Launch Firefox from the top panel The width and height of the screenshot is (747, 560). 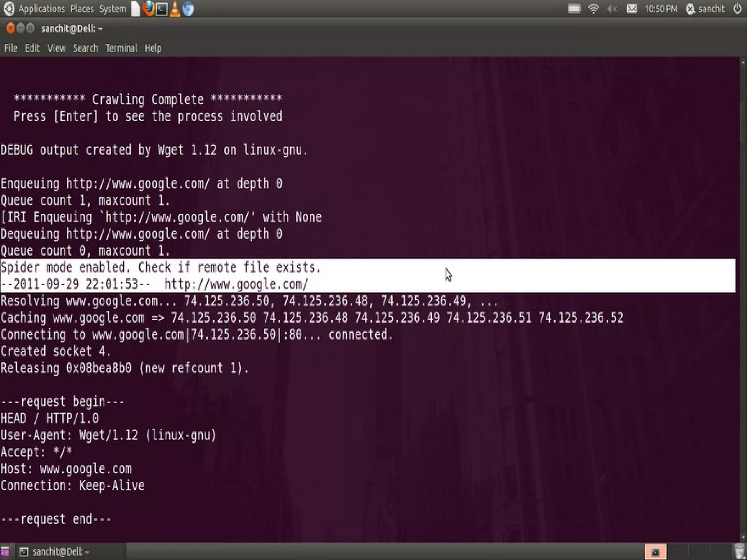tap(148, 9)
